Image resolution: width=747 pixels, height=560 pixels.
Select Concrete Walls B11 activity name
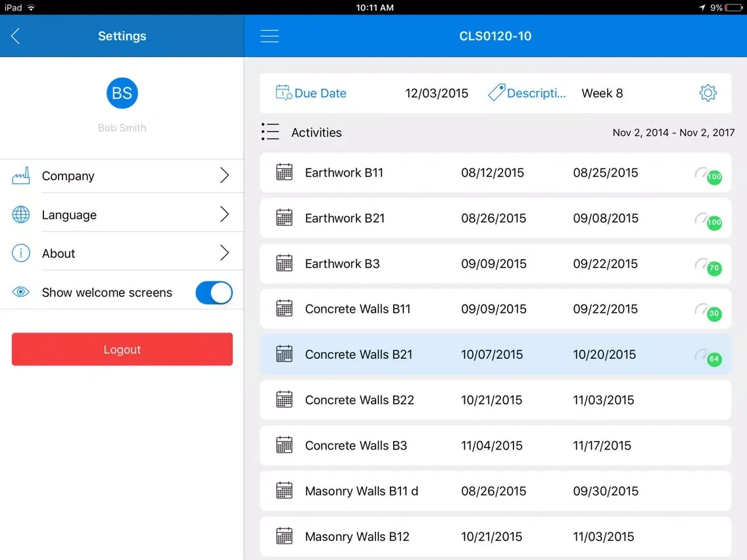357,309
